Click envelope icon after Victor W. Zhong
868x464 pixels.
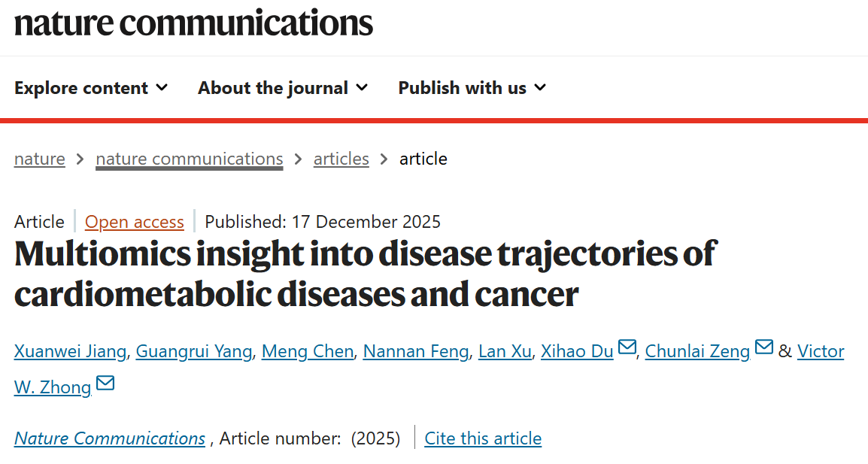pyautogui.click(x=105, y=384)
